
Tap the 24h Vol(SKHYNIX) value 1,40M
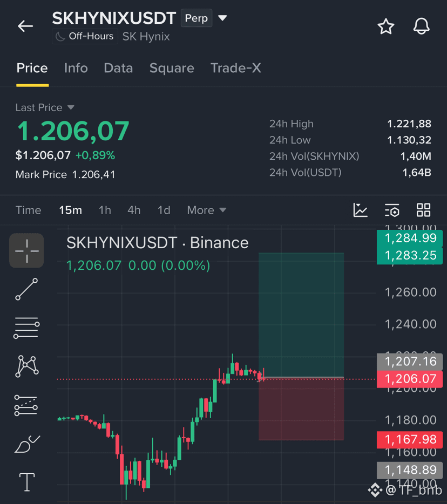416,156
